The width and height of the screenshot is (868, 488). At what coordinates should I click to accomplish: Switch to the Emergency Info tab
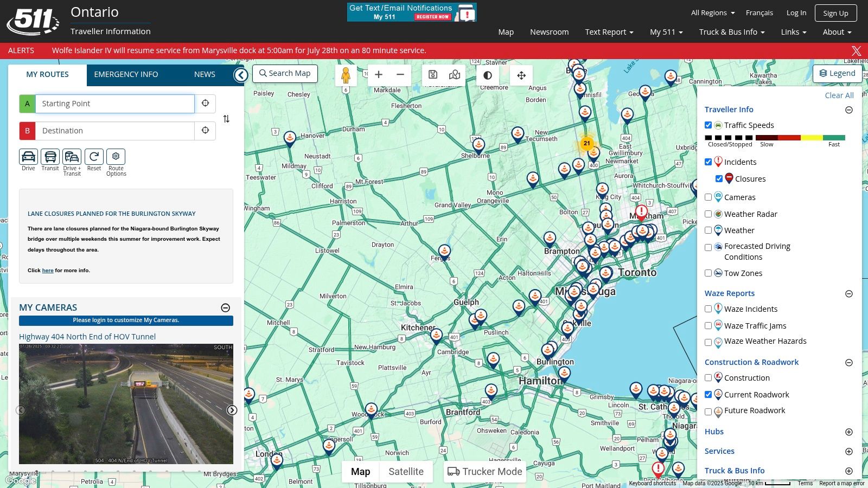[126, 75]
